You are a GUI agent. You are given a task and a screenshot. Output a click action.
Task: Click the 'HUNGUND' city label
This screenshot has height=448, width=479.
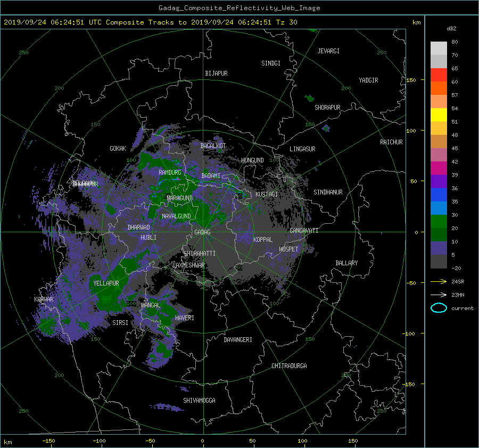coord(252,160)
